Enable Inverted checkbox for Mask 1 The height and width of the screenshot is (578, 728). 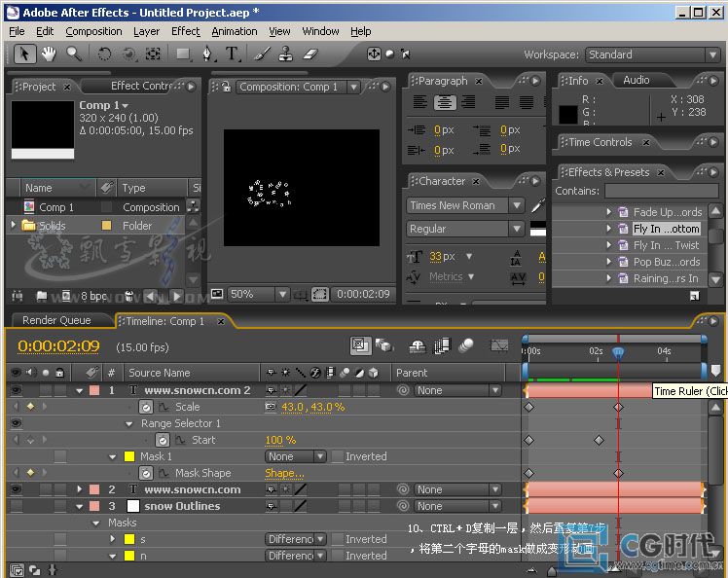338,456
